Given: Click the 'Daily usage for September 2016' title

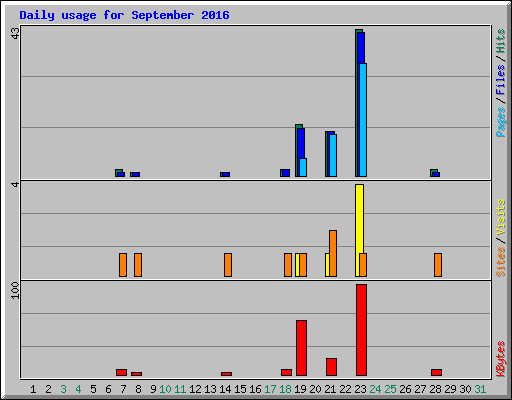Looking at the screenshot, I should coord(124,15).
